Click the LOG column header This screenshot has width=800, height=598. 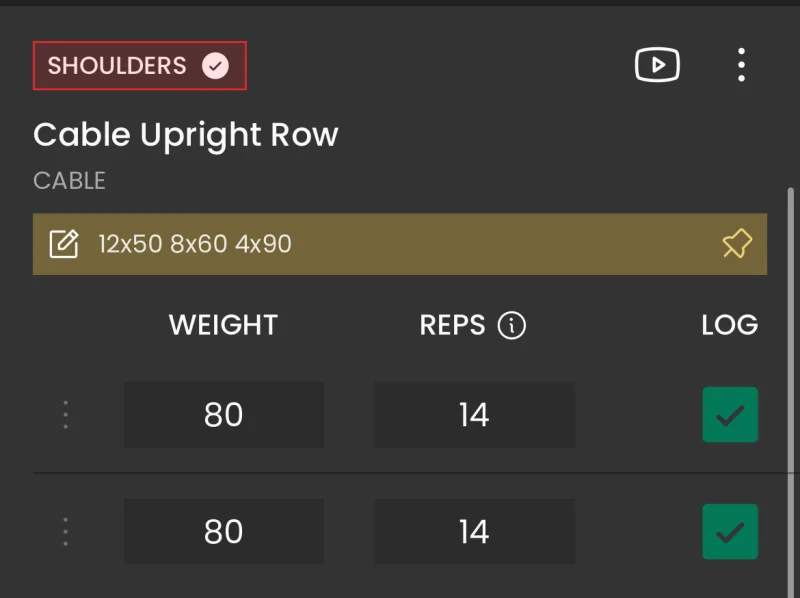point(730,325)
